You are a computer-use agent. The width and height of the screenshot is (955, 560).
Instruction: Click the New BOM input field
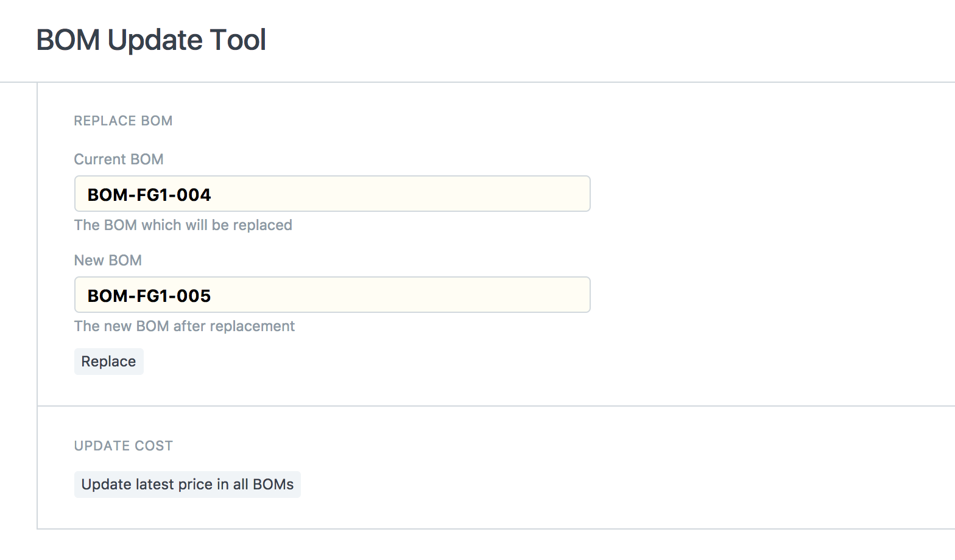click(332, 295)
